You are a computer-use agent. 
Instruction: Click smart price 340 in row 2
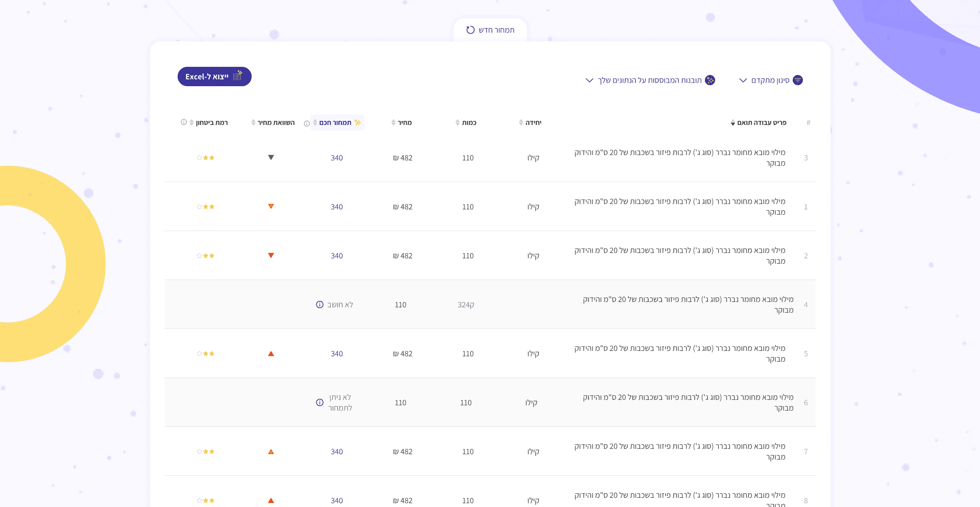[x=337, y=256]
